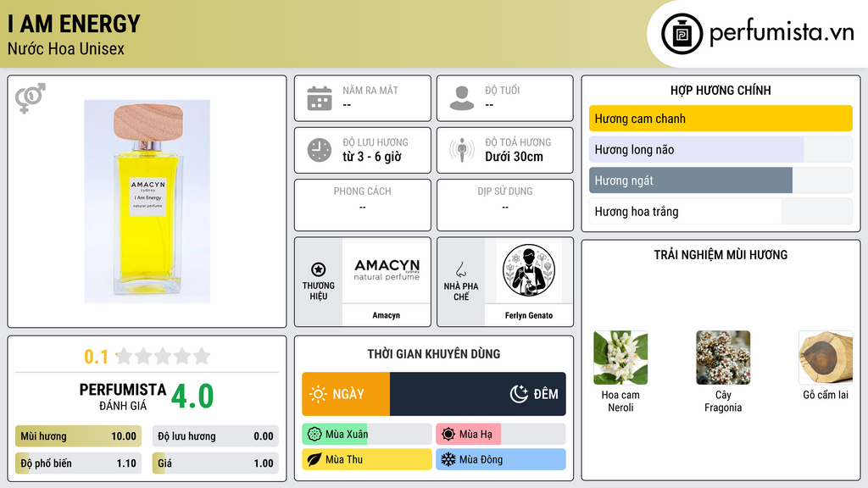The width and height of the screenshot is (868, 488).
Task: Click the flower icon for Mùa Xuân
Action: coord(314,435)
